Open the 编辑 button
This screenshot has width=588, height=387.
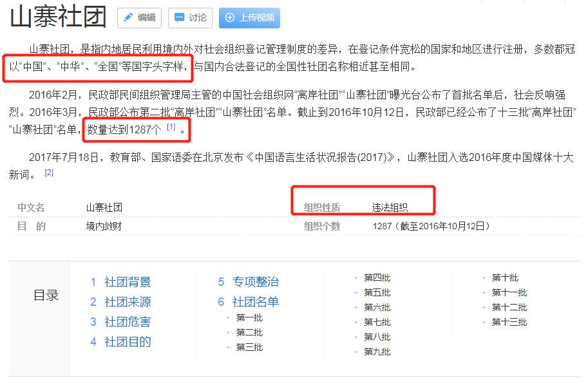pos(139,17)
